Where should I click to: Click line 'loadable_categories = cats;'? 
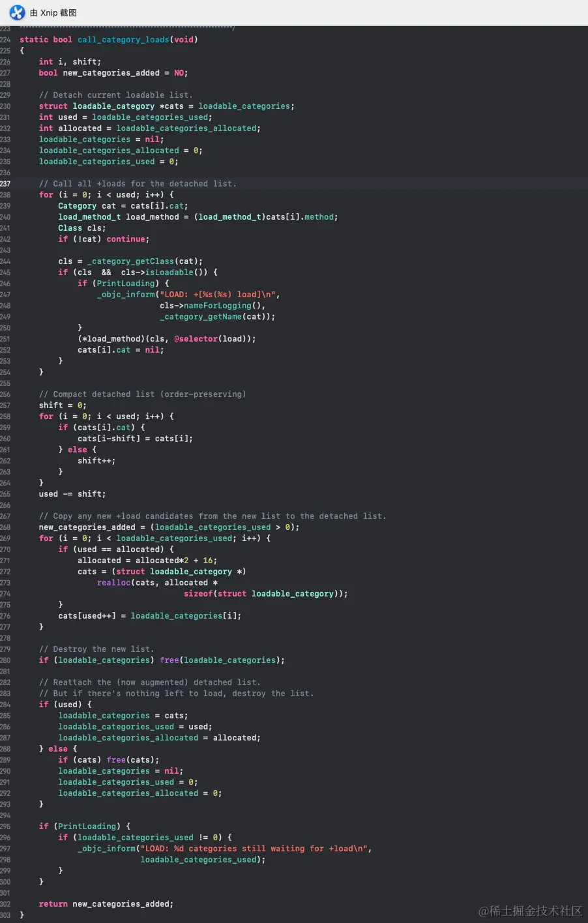tap(123, 716)
